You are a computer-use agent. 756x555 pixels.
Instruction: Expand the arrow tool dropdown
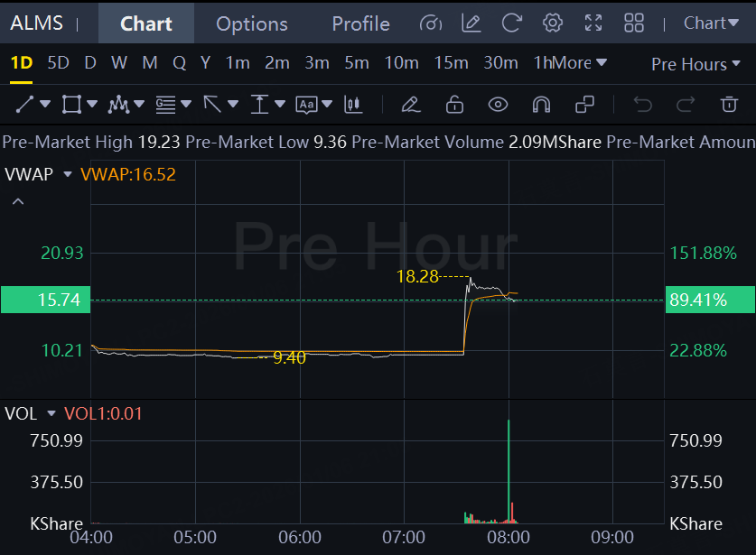click(233, 104)
